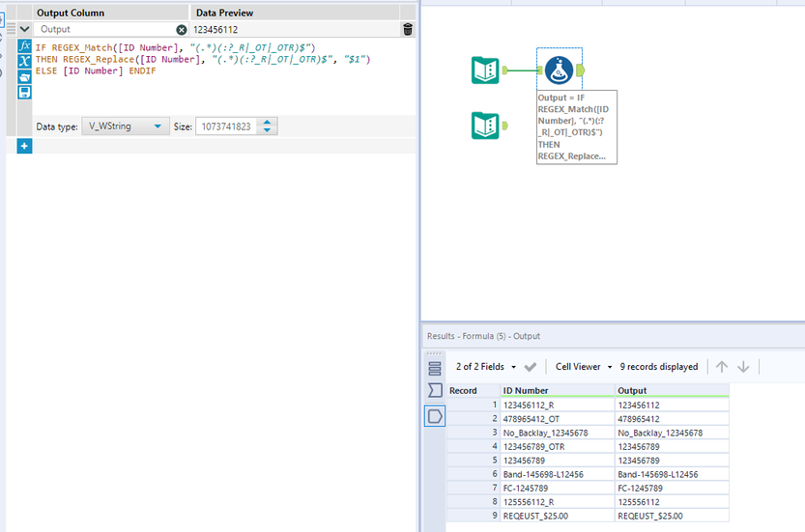
Task: Select ID Number cell Band-145698-L12456
Action: [x=558, y=474]
